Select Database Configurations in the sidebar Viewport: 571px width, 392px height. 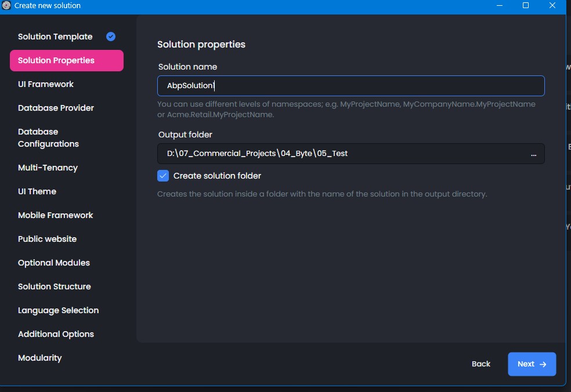pyautogui.click(x=48, y=138)
